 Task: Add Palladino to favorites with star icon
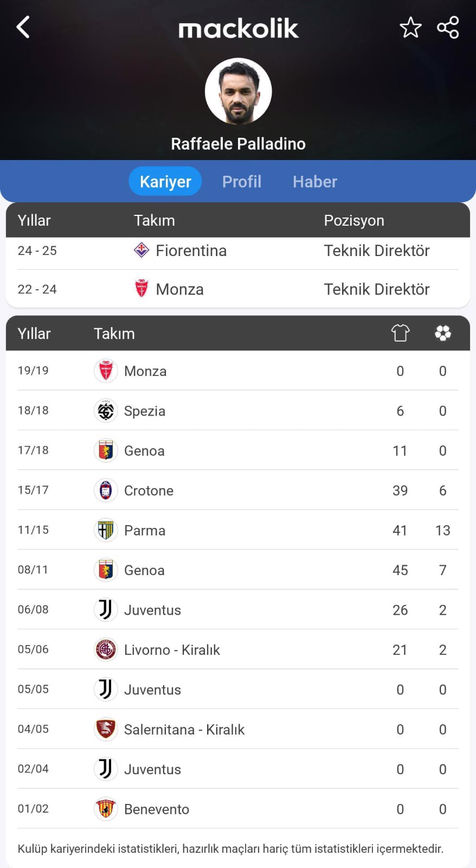tap(410, 28)
